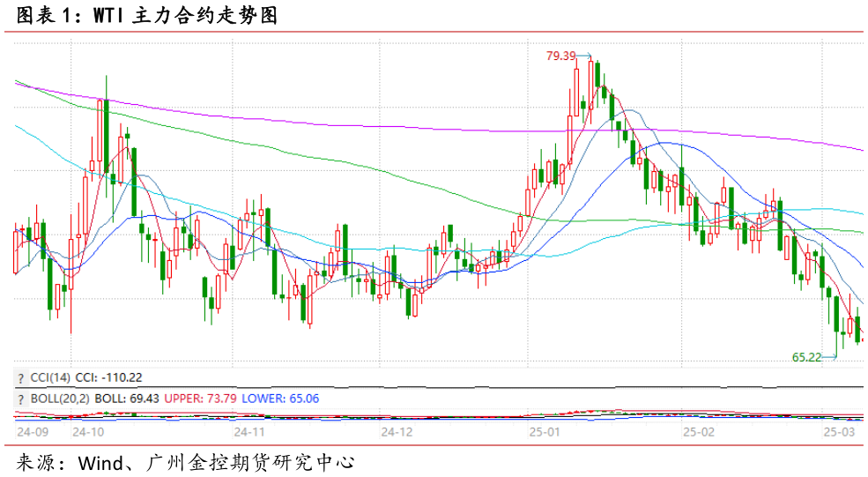This screenshot has height=477, width=868.
Task: Pick the 24-12 date on time axis
Action: (397, 432)
